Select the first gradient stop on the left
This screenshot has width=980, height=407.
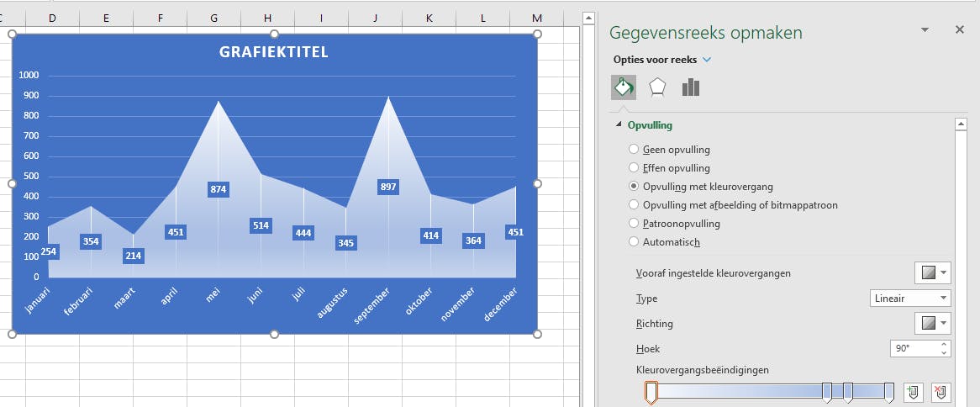(x=651, y=393)
